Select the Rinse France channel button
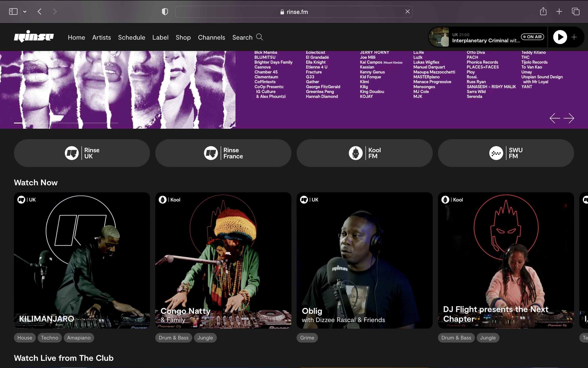Screen dimensions: 588x368 tap(223, 153)
